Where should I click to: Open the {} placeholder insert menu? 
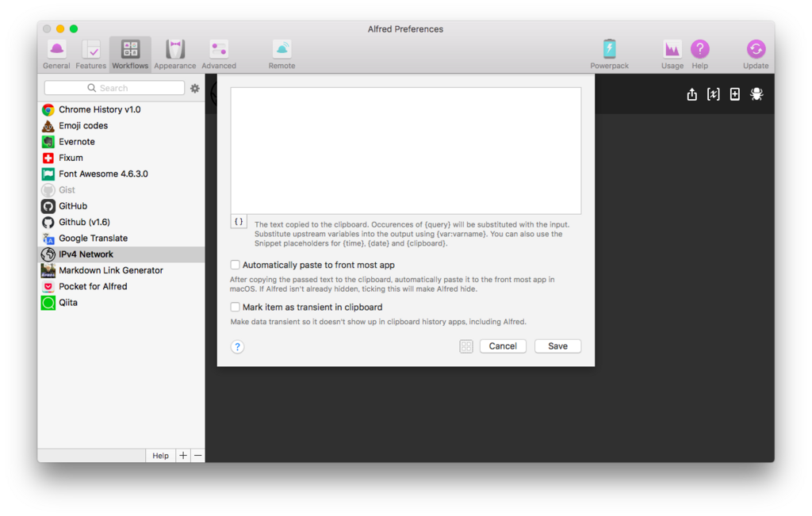(x=239, y=221)
